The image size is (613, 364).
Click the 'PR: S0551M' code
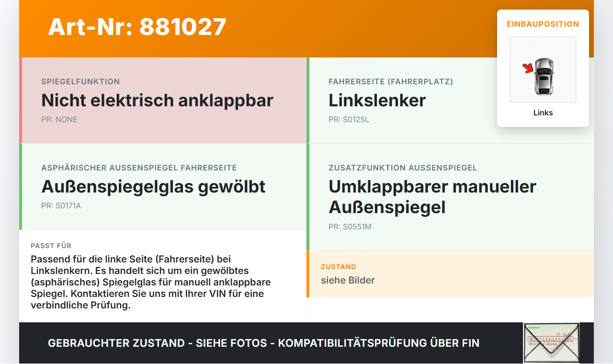(x=350, y=227)
